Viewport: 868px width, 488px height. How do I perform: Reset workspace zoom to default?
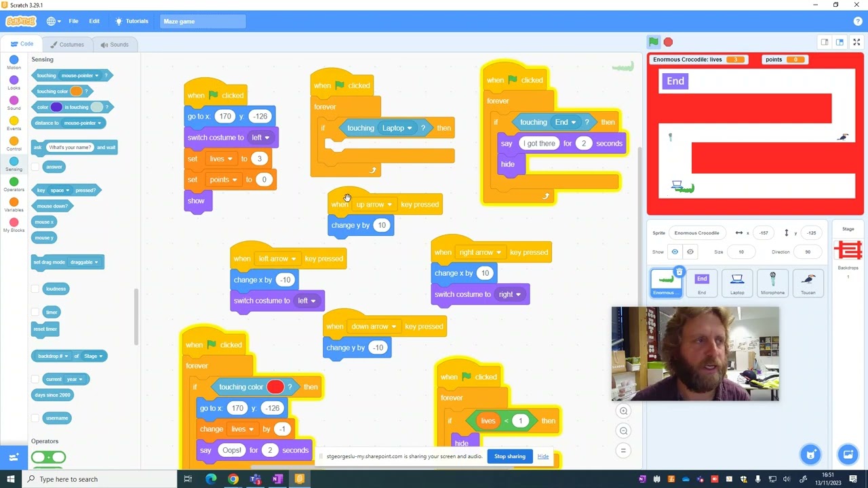point(623,450)
